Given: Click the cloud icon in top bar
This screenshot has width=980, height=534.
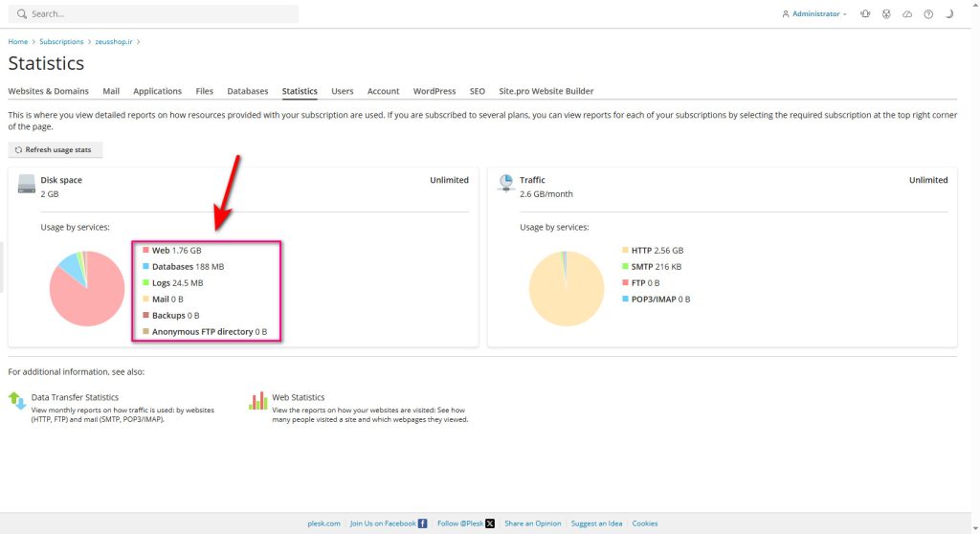Looking at the screenshot, I should (x=907, y=14).
